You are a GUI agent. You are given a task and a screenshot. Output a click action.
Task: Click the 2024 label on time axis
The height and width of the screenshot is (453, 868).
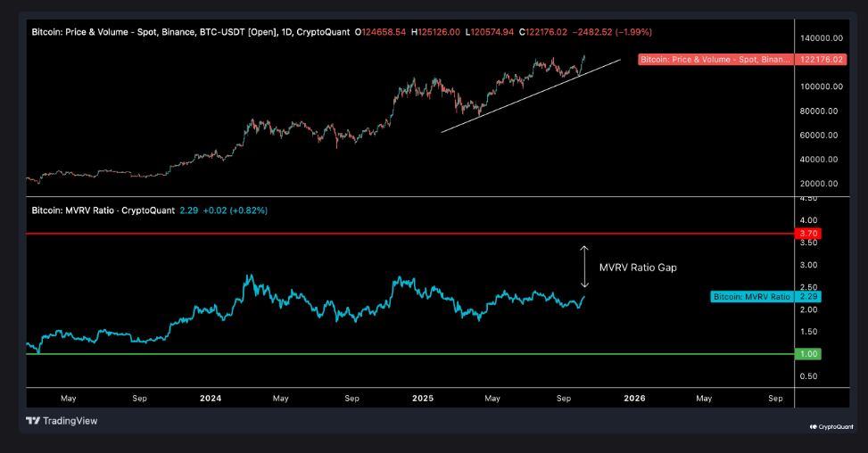point(211,398)
